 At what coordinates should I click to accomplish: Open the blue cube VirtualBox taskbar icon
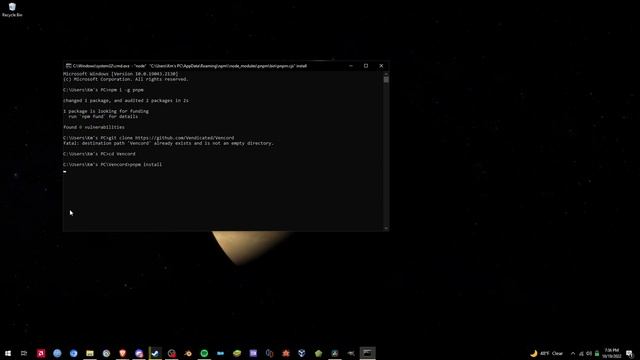coord(302,353)
